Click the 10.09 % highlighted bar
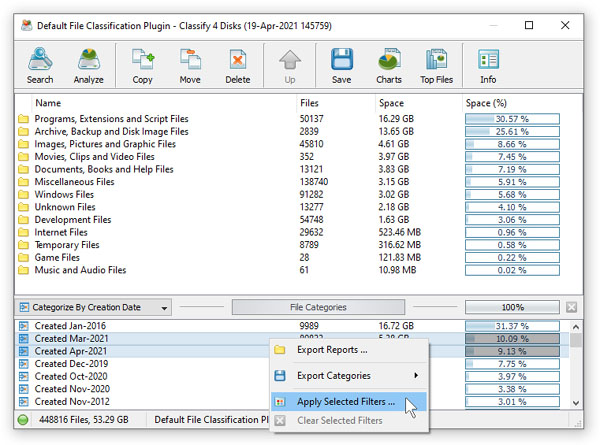The width and height of the screenshot is (600, 445). point(512,339)
